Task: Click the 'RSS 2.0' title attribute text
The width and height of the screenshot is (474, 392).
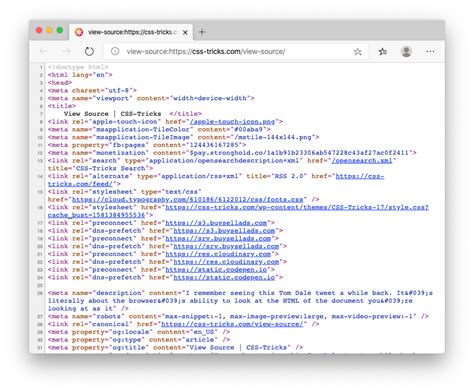Action: (289, 176)
